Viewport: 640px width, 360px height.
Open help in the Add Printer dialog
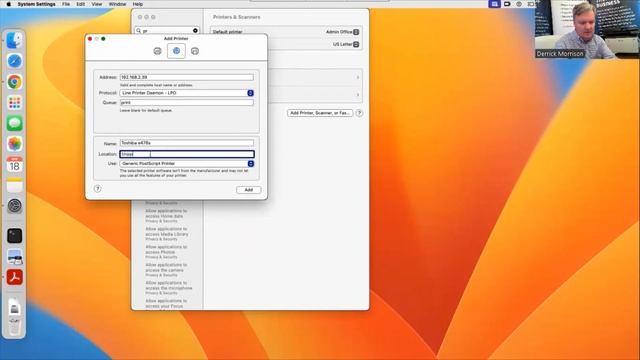pos(98,189)
